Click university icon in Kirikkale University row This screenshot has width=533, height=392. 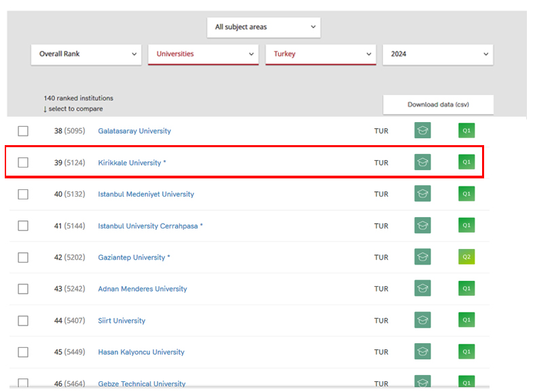coord(422,162)
